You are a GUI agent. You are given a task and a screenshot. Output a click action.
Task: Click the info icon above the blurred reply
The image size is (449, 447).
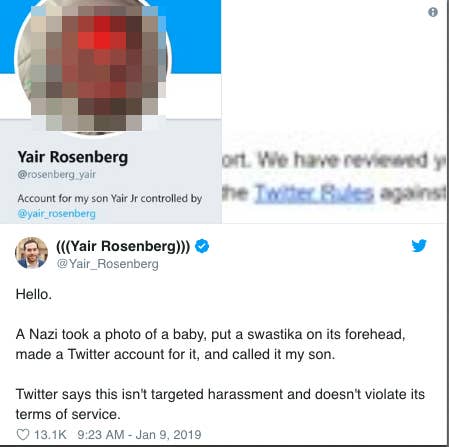pos(433,12)
